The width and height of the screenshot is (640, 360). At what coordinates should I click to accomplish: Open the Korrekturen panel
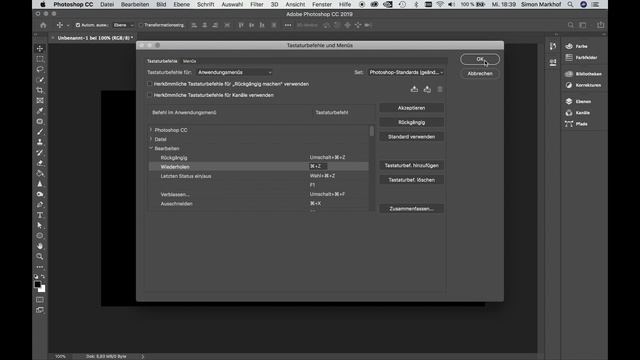pyautogui.click(x=584, y=85)
